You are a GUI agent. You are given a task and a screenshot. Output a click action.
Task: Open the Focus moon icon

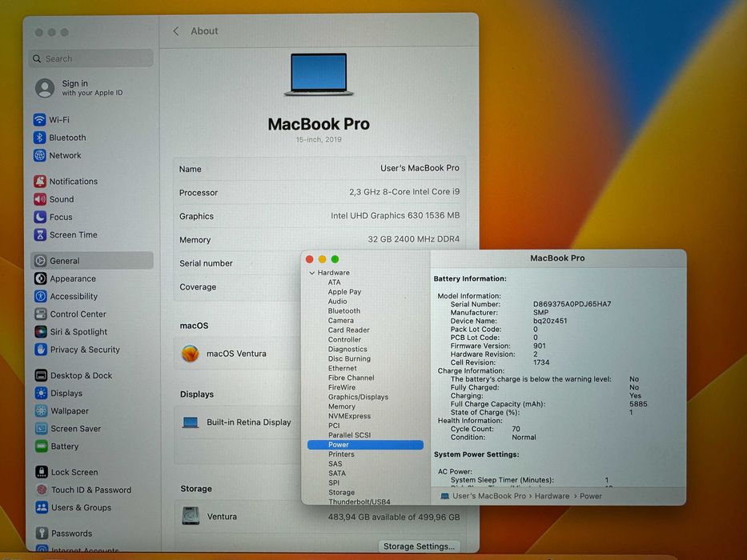40,217
